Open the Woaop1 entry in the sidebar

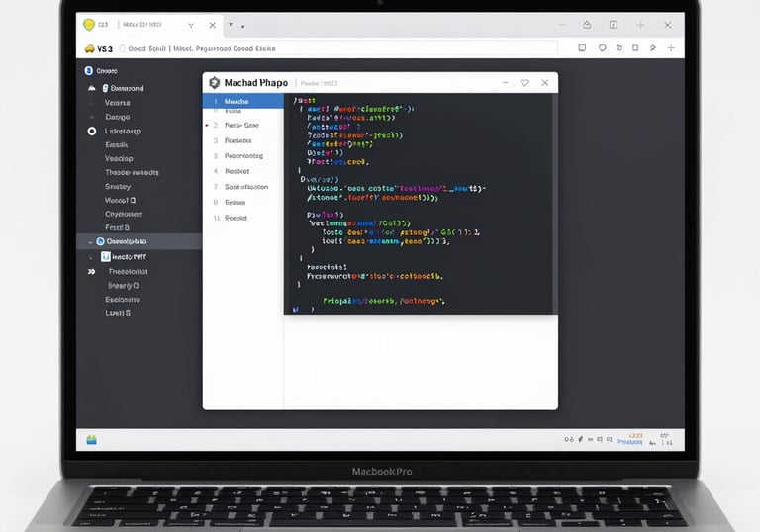coord(120,200)
